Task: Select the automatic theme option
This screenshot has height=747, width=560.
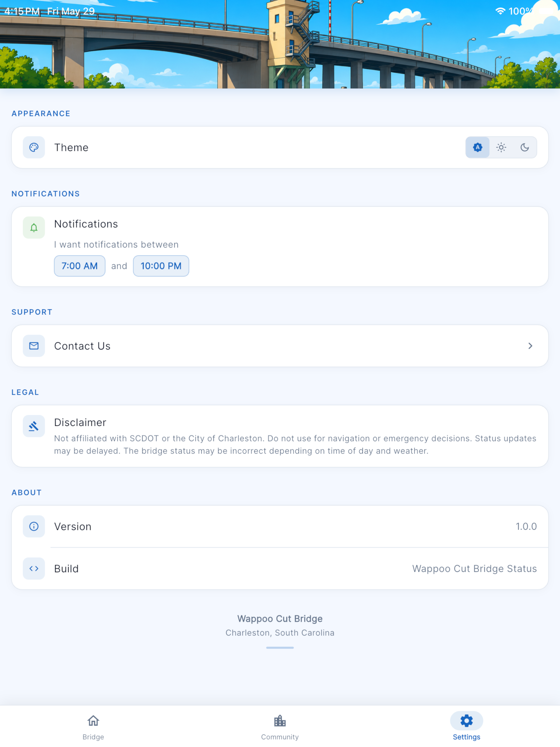Action: [477, 147]
